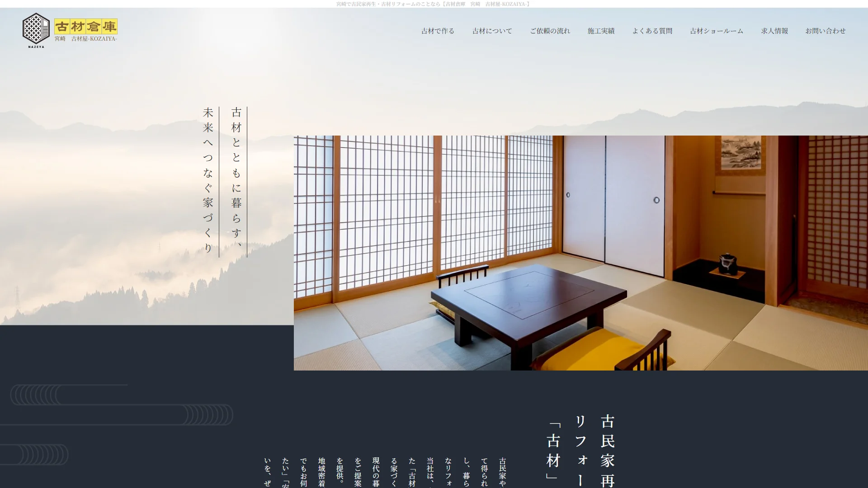This screenshot has height=488, width=868.
Task: Open the 古材で作る menu item
Action: pos(438,31)
